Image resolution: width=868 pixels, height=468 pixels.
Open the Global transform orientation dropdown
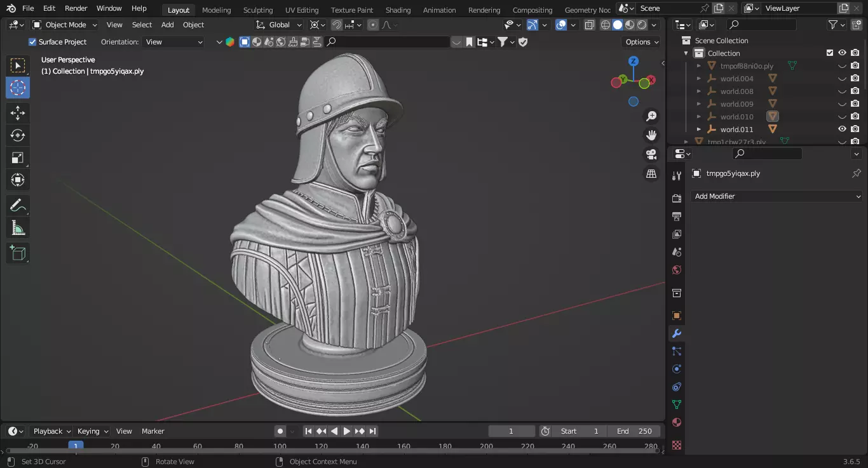[x=280, y=25]
